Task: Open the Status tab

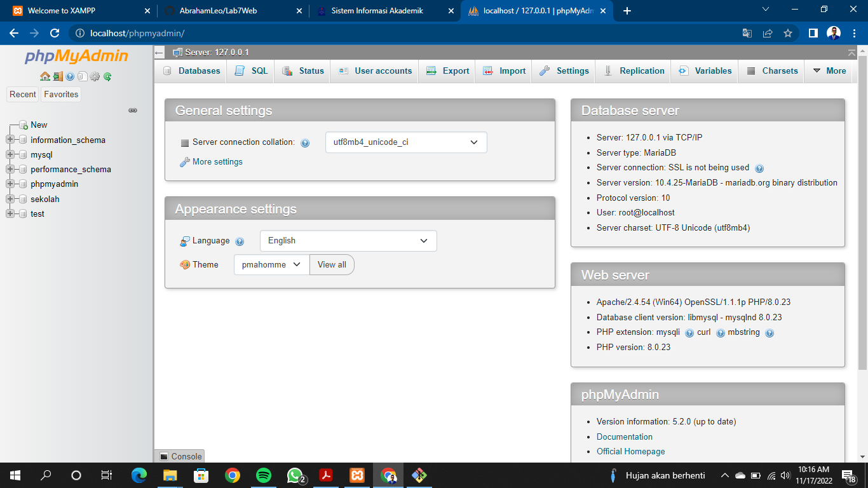Action: coord(303,71)
